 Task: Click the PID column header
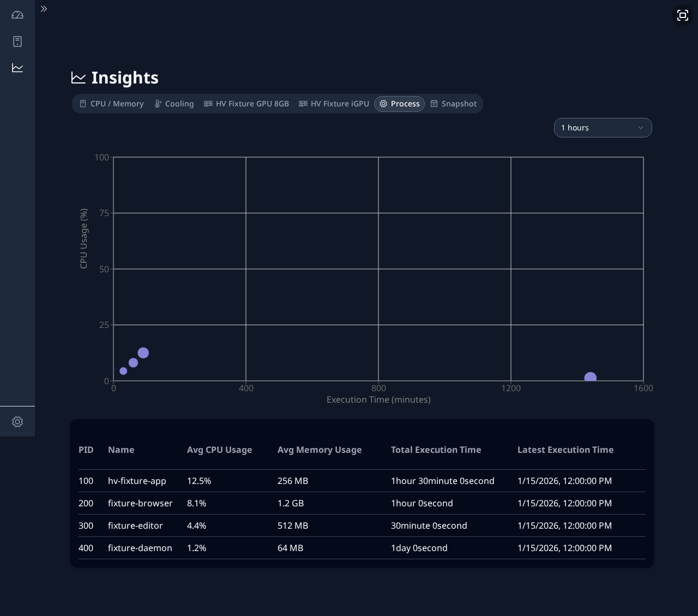(86, 450)
